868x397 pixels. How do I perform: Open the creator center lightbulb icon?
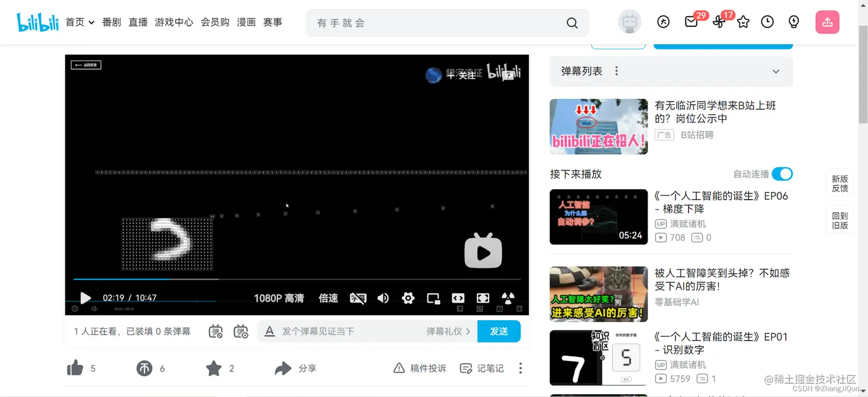click(x=794, y=22)
